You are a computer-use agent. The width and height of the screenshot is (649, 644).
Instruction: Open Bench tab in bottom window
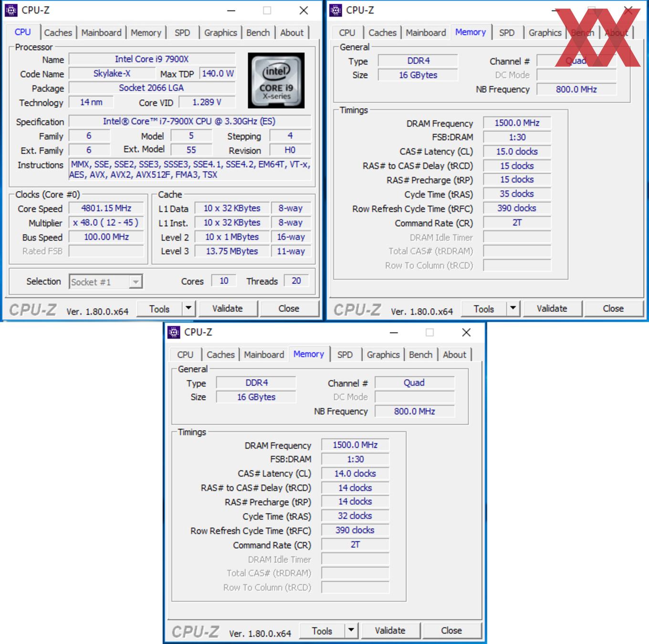[420, 354]
